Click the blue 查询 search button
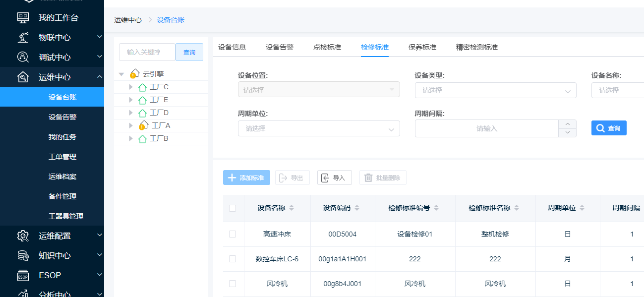Image resolution: width=644 pixels, height=297 pixels. coord(609,128)
